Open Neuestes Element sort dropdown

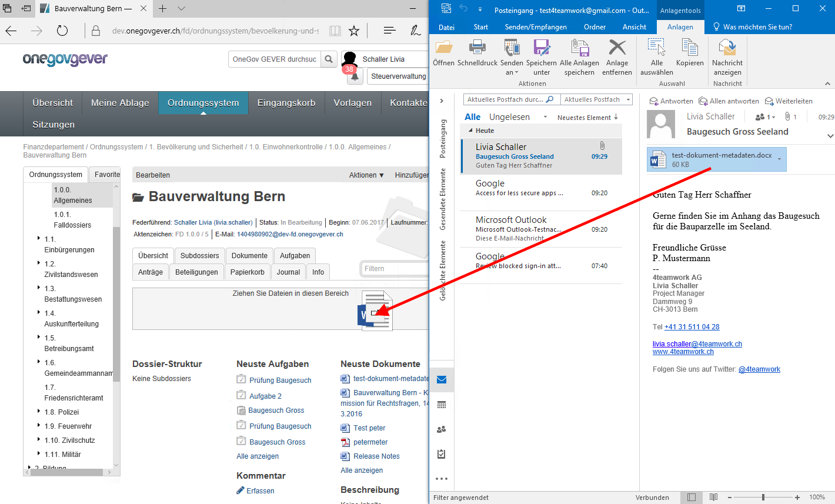(587, 118)
